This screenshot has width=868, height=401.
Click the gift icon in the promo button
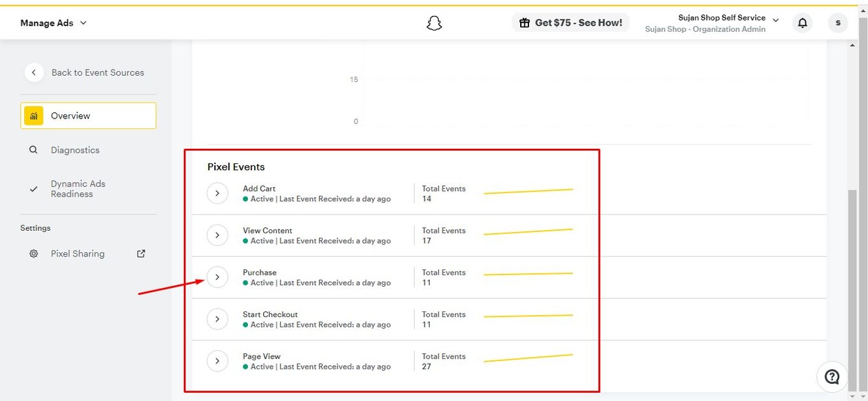[526, 22]
